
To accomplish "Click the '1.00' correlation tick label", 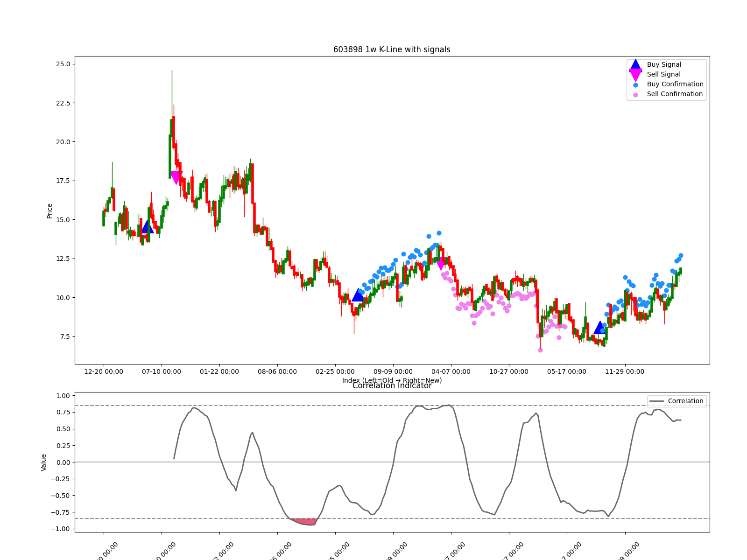I will [x=63, y=396].
